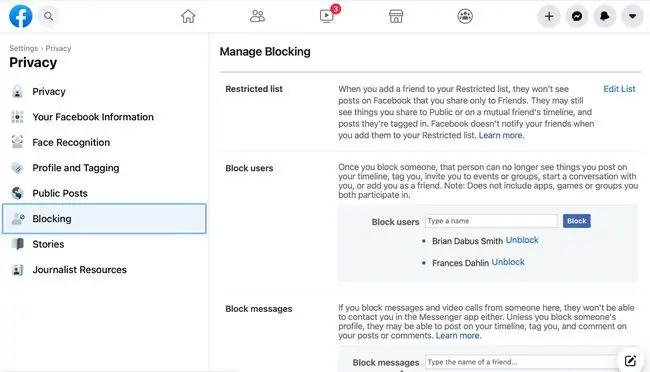The height and width of the screenshot is (372, 650).
Task: Click the plus Create button
Action: click(x=549, y=16)
